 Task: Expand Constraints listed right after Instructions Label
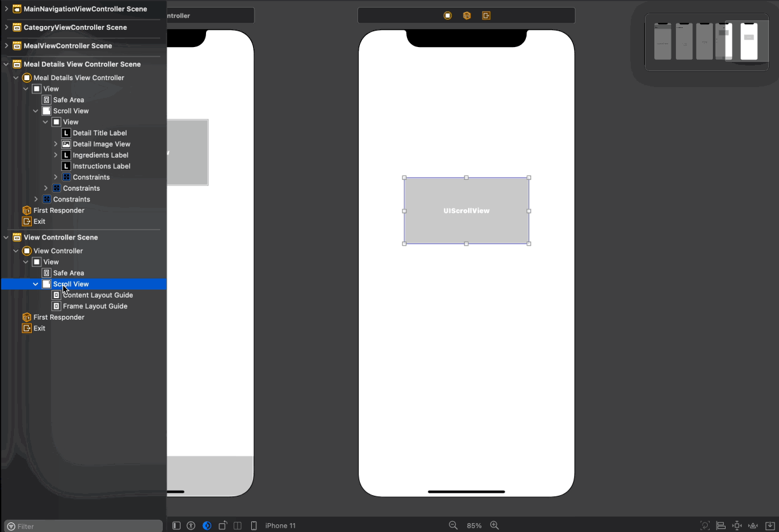pos(55,177)
